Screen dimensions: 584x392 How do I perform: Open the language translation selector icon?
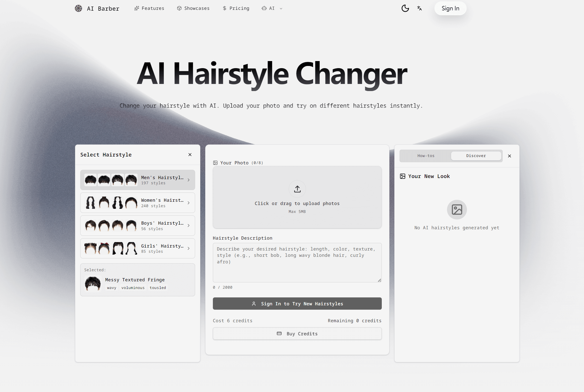[x=419, y=8]
